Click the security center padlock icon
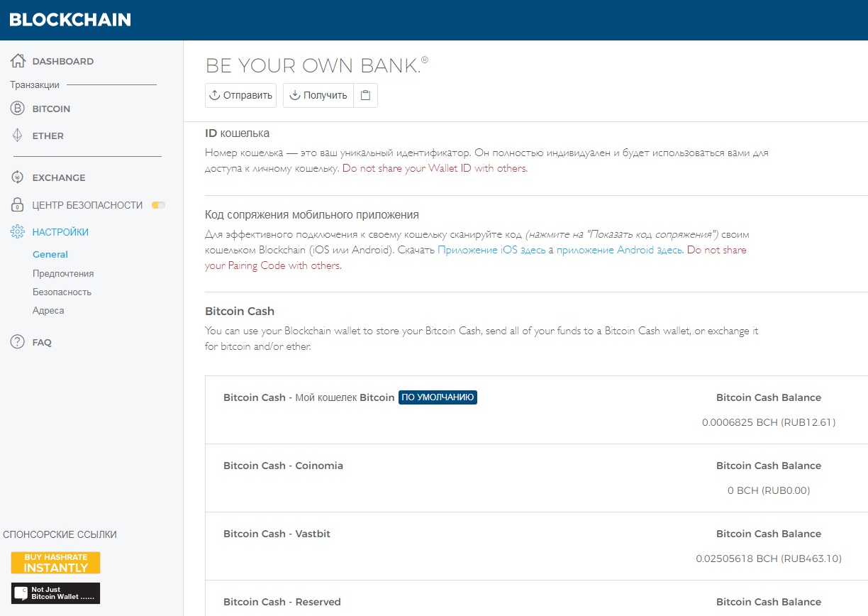Image resolution: width=868 pixels, height=616 pixels. [x=18, y=205]
